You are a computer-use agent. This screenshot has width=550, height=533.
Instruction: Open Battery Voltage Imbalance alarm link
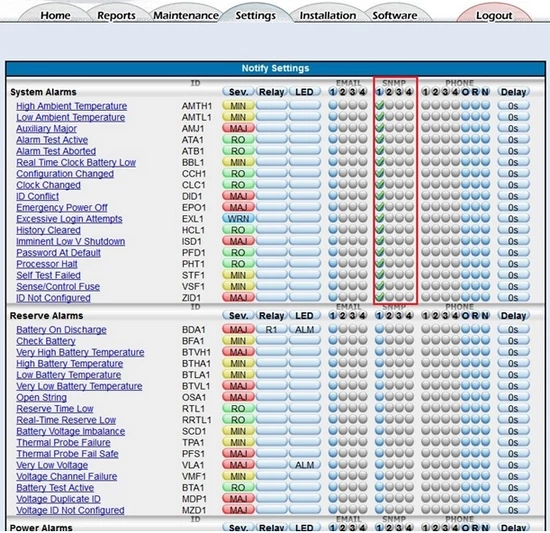(71, 431)
